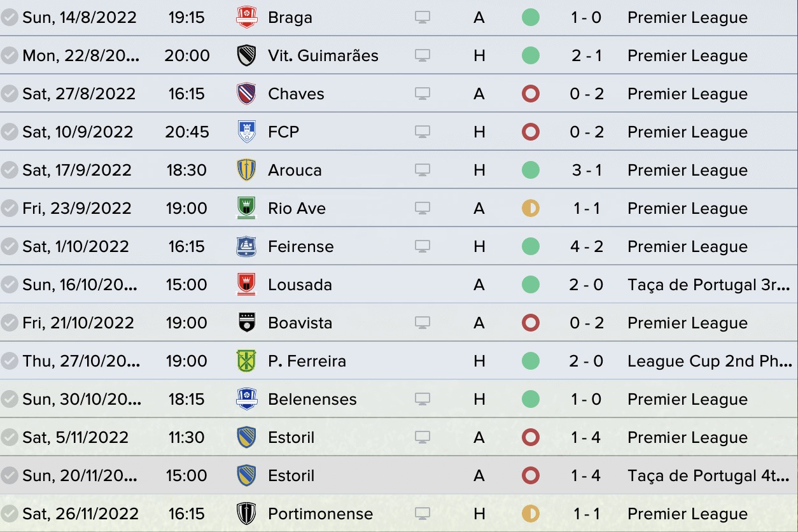Click red loss indicator on the FCP row

click(530, 132)
